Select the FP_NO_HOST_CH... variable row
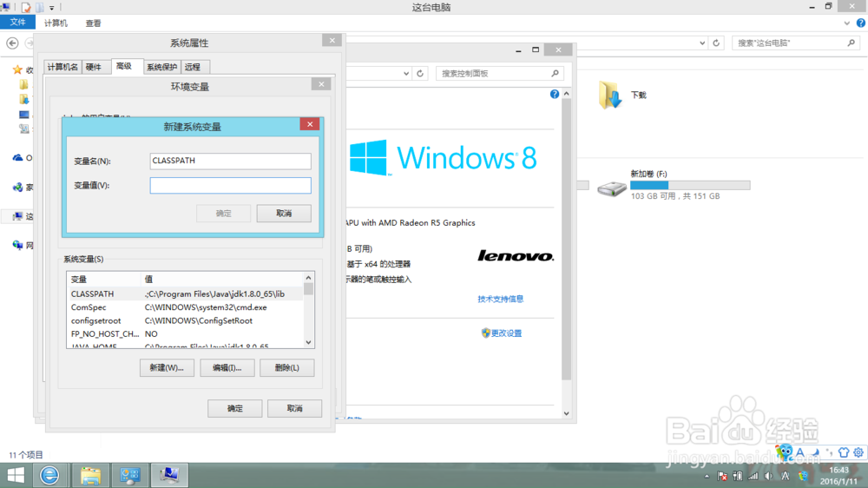The image size is (868, 488). click(185, 334)
